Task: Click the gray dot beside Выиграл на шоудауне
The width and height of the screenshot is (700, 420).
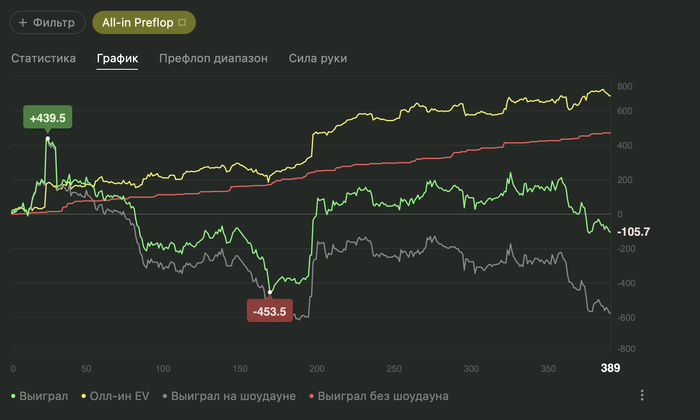Action: (165, 397)
